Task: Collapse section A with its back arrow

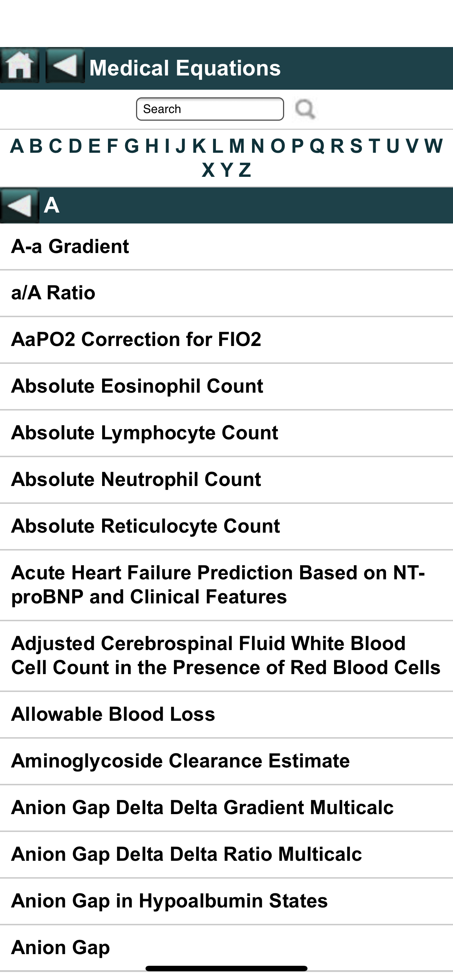Action: [x=19, y=205]
